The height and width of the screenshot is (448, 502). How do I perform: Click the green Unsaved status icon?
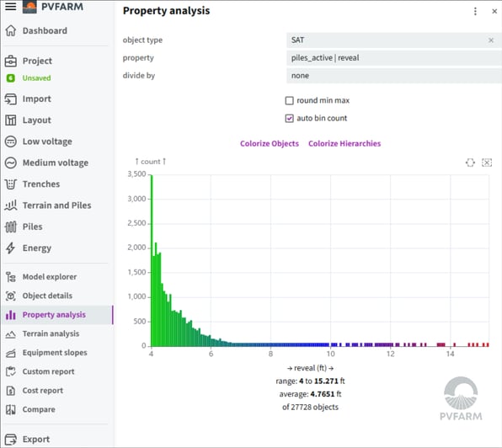click(x=11, y=78)
